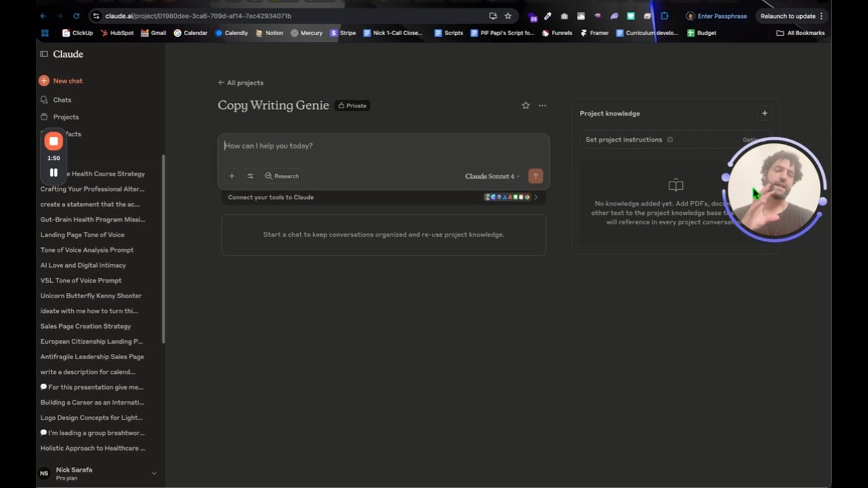868x488 pixels.
Task: Click the How can I help you today field
Action: (383, 146)
